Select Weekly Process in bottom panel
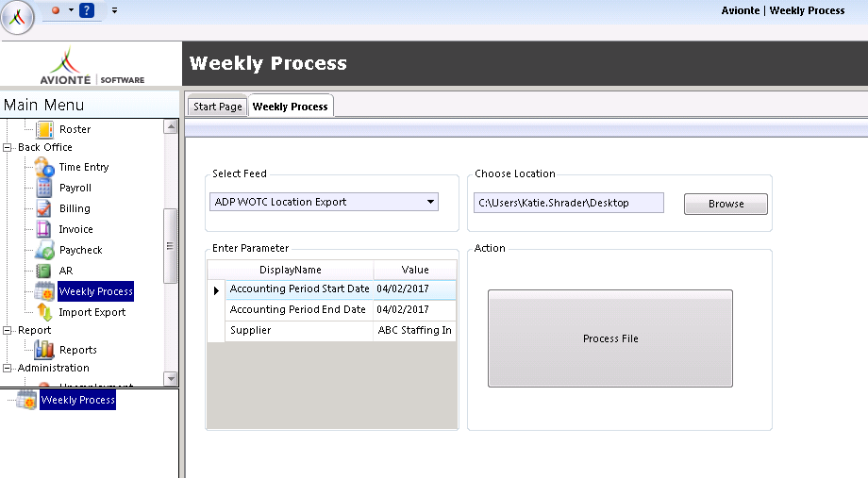The width and height of the screenshot is (868, 478). [78, 400]
